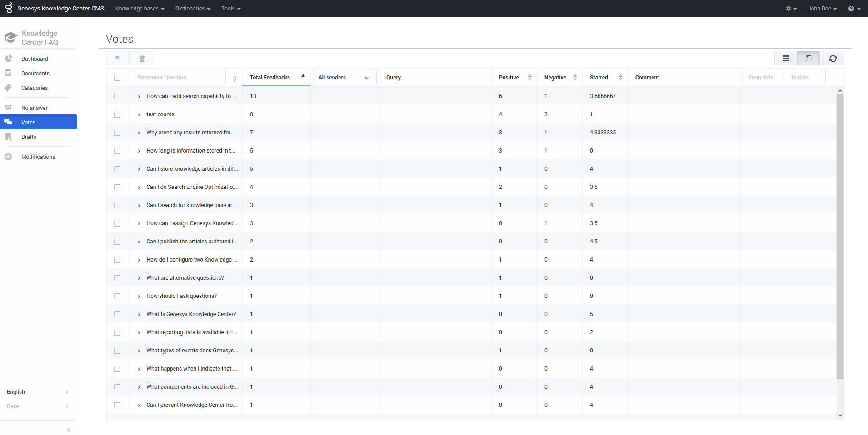Check the box for 'test counts' row
The height and width of the screenshot is (435, 868).
click(x=117, y=114)
